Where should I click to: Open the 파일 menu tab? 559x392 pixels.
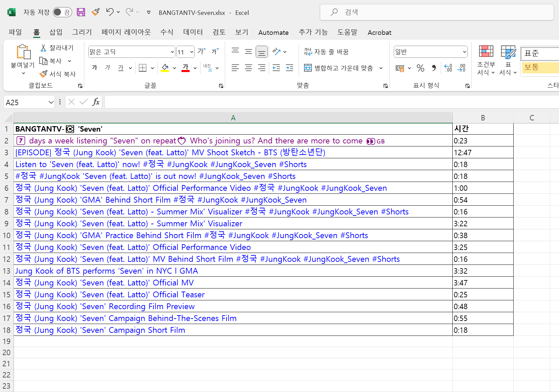coord(15,32)
